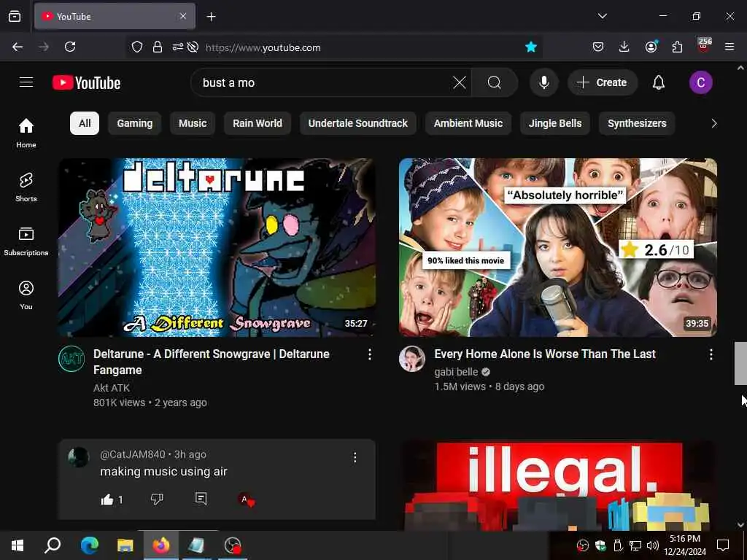
Task: Open Firefox downloads panel
Action: click(x=624, y=47)
